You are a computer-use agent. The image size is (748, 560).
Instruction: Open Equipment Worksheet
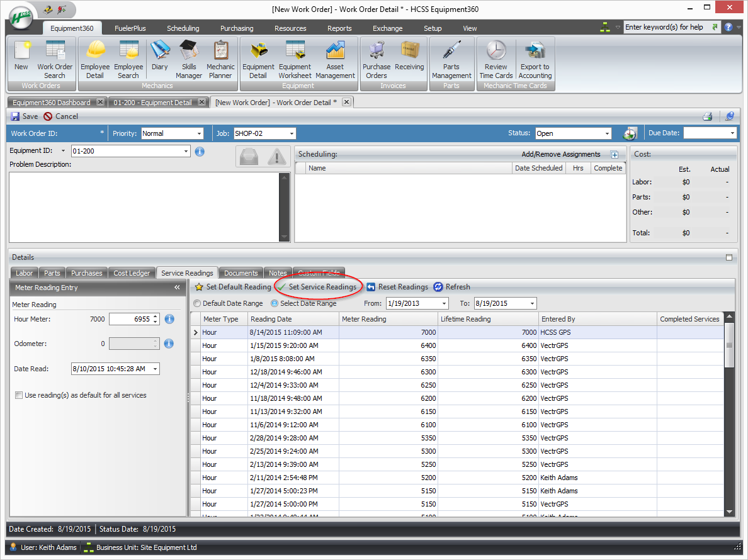coord(295,60)
